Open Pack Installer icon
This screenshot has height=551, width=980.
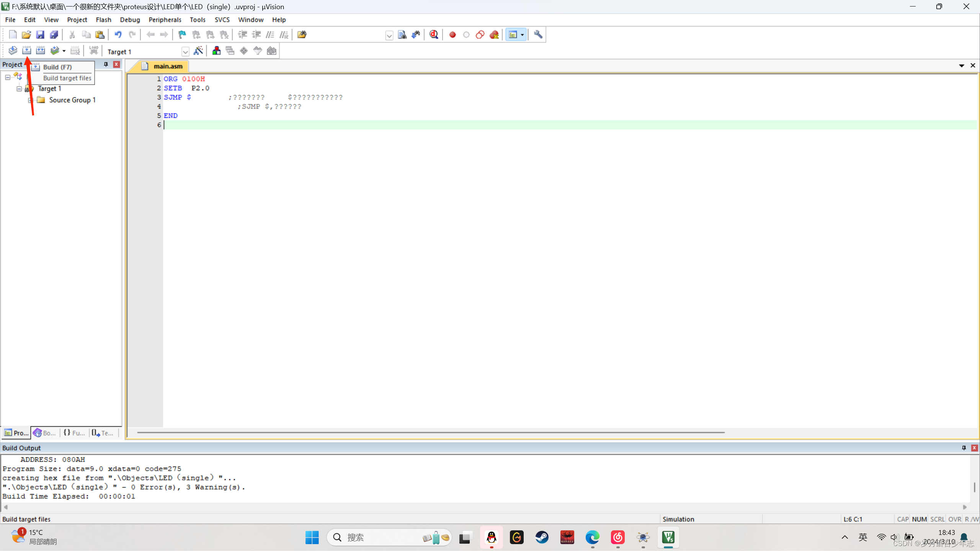pyautogui.click(x=271, y=51)
